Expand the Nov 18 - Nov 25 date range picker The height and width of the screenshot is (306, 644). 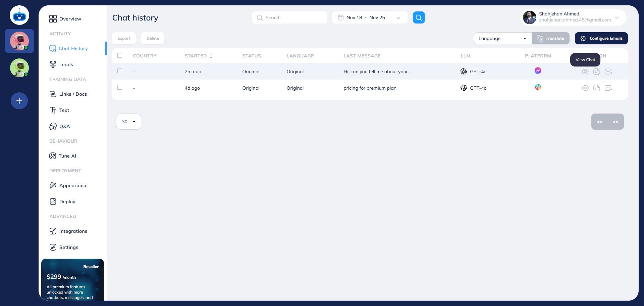pyautogui.click(x=370, y=17)
